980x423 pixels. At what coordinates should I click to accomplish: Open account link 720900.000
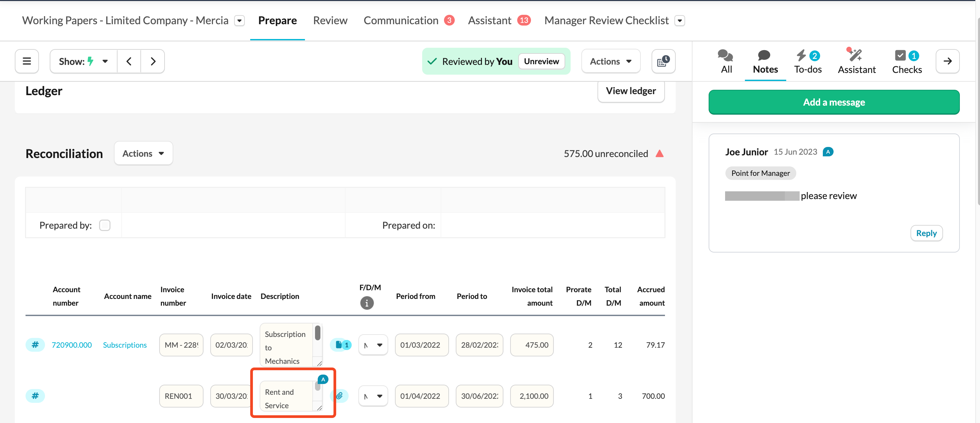point(72,345)
